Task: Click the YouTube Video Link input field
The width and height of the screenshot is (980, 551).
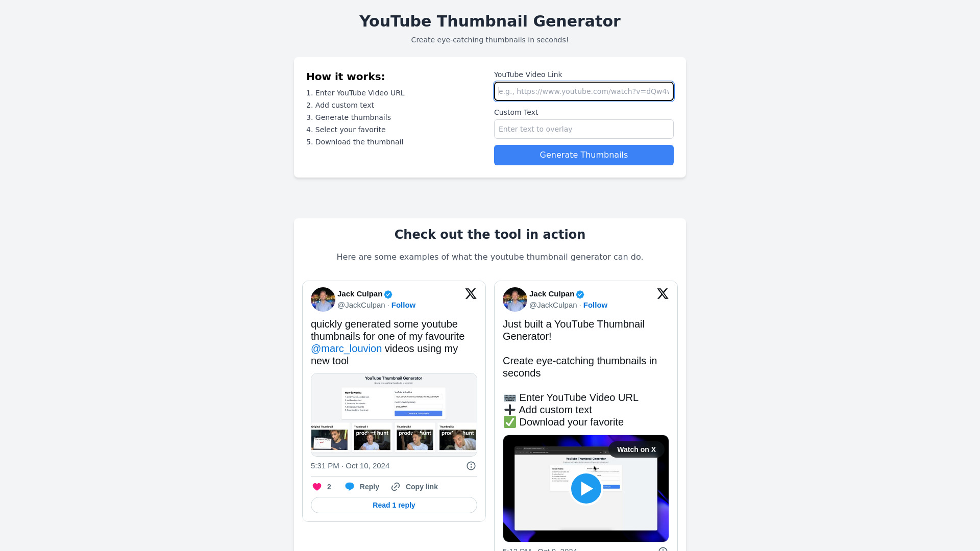Action: (x=583, y=91)
